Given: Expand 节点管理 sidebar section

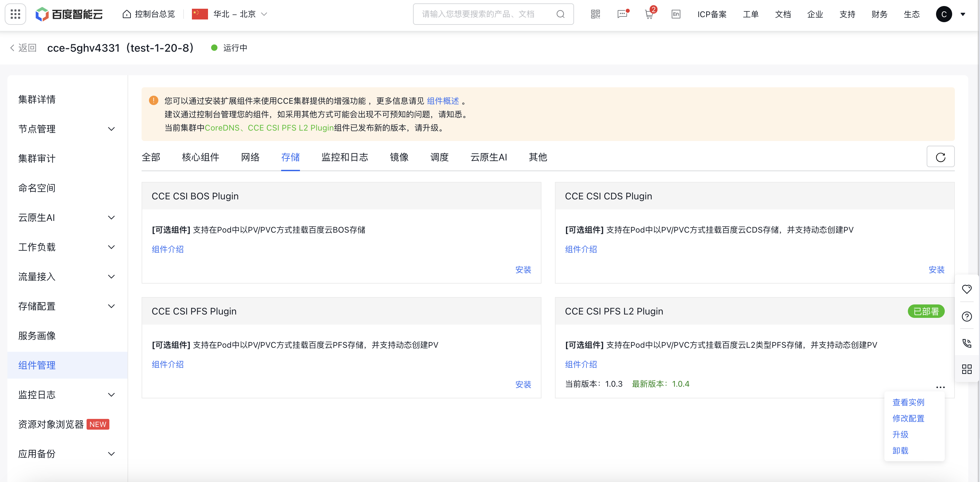Looking at the screenshot, I should tap(67, 129).
